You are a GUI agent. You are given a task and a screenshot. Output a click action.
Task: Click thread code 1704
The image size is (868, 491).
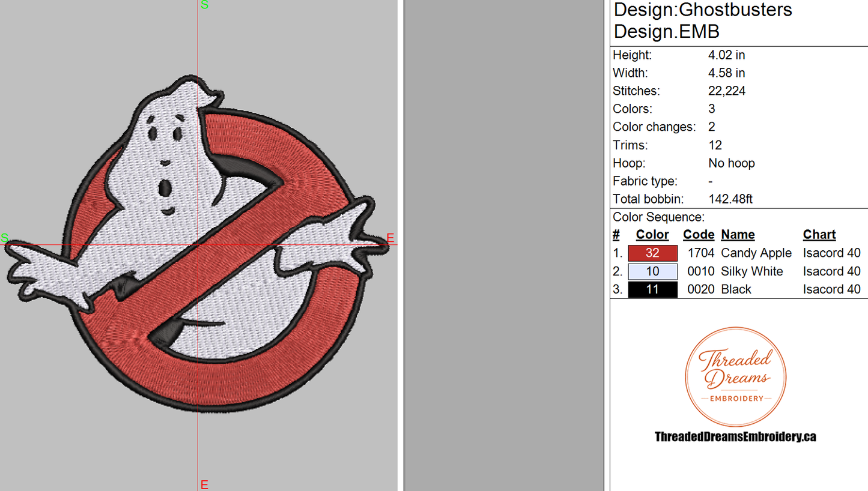[x=701, y=253]
